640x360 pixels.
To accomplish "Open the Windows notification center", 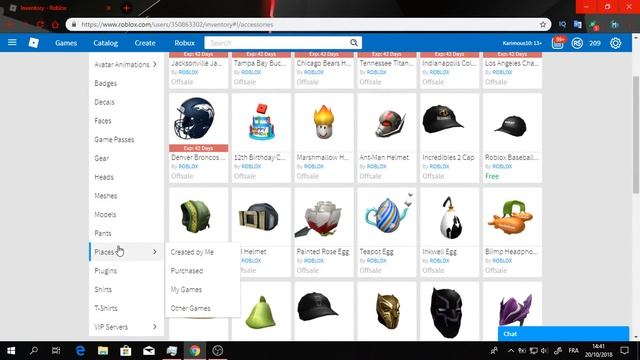I will pyautogui.click(x=624, y=351).
